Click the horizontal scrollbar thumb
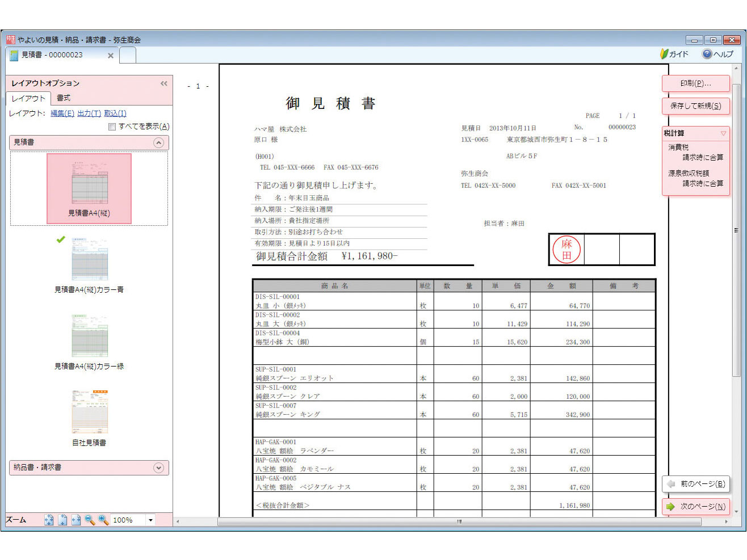 pyautogui.click(x=459, y=521)
